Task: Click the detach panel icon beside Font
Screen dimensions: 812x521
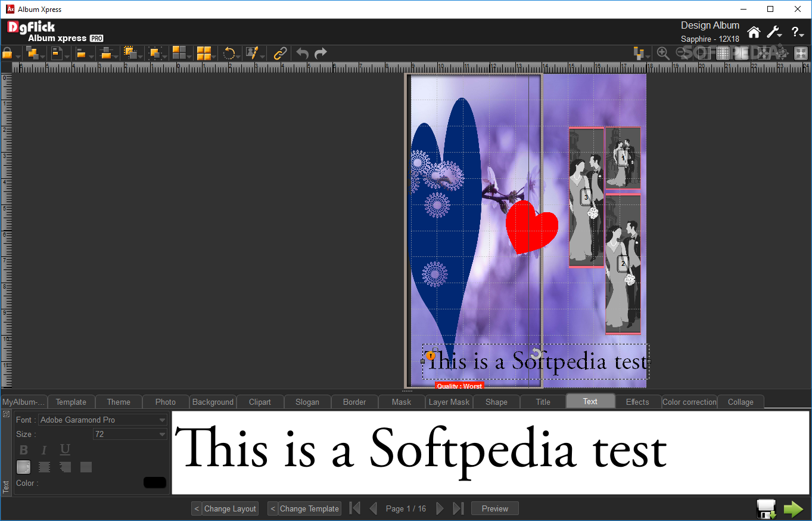Action: (x=6, y=414)
